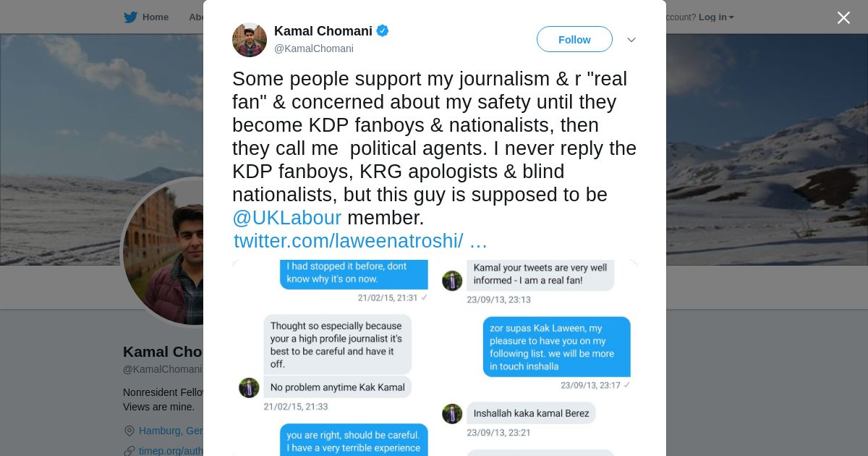Click the Twitter bird Home icon

130,17
